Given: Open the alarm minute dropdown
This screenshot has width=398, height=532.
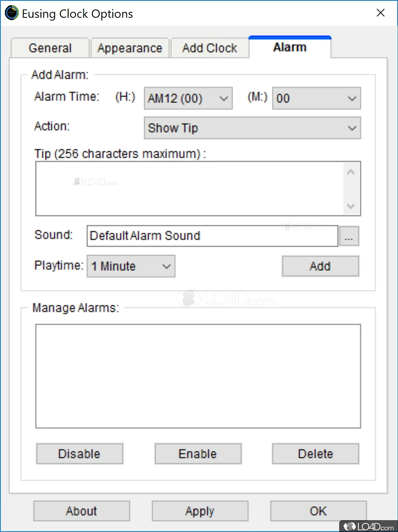Looking at the screenshot, I should coord(316,98).
